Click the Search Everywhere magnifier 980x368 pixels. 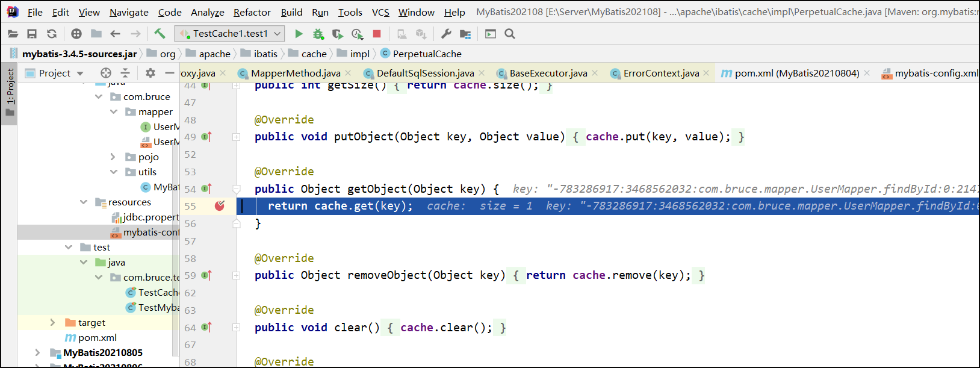[x=510, y=34]
